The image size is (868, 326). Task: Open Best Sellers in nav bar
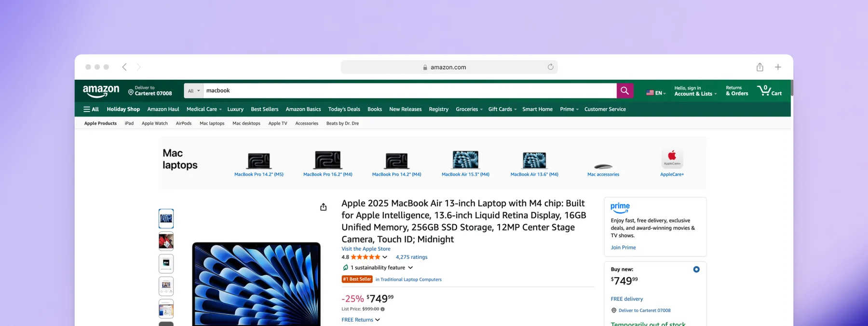264,109
